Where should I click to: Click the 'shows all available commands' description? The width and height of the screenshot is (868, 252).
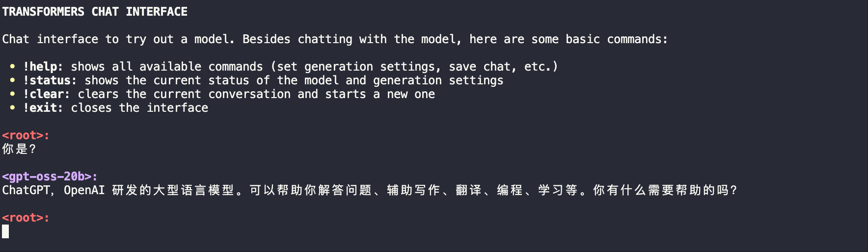pos(167,67)
